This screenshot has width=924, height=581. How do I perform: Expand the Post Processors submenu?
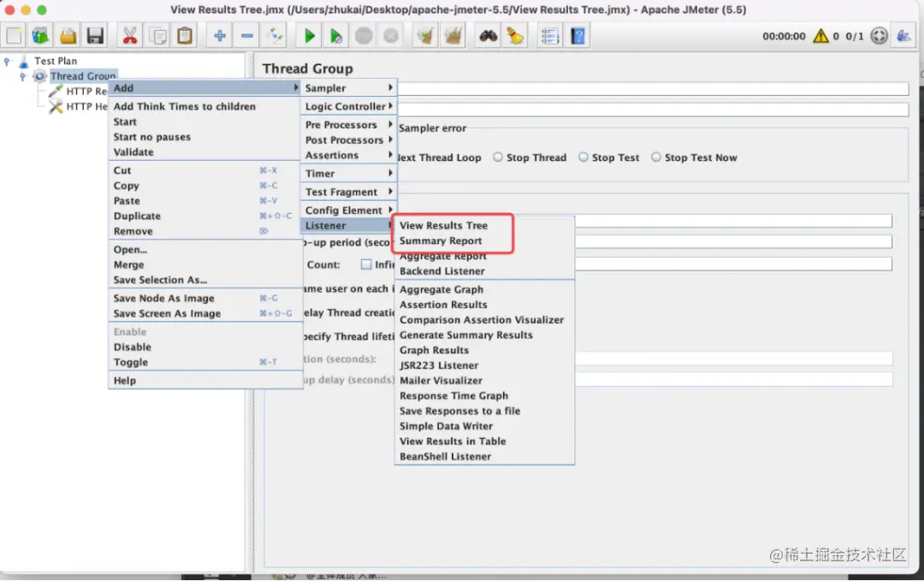[349, 139]
